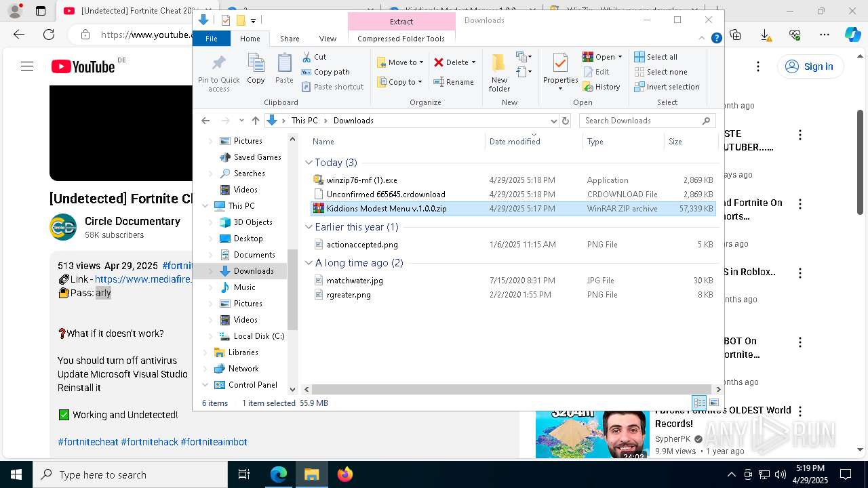The image size is (868, 488).
Task: Click Windows taskbar search box
Action: [x=130, y=474]
